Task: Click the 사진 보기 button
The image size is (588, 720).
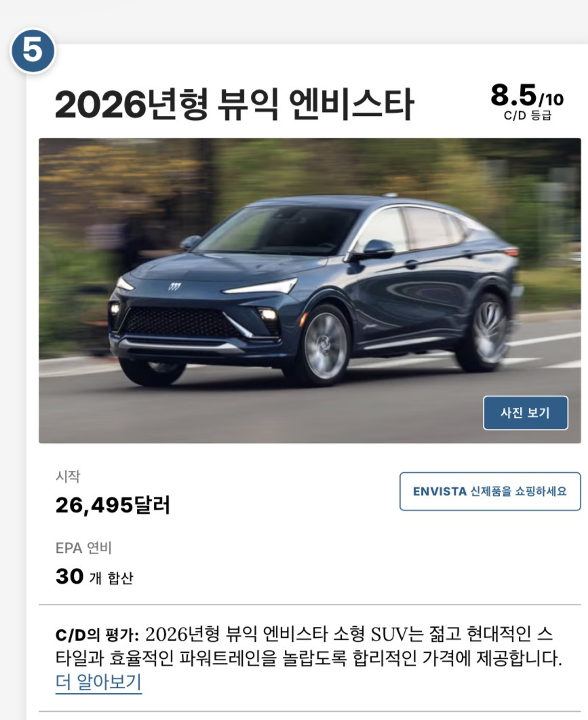Action: tap(525, 413)
